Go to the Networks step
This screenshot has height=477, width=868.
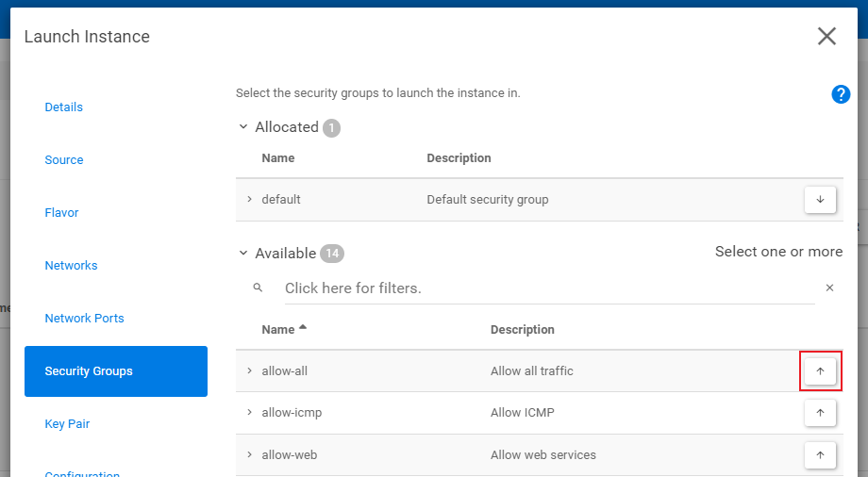point(71,266)
